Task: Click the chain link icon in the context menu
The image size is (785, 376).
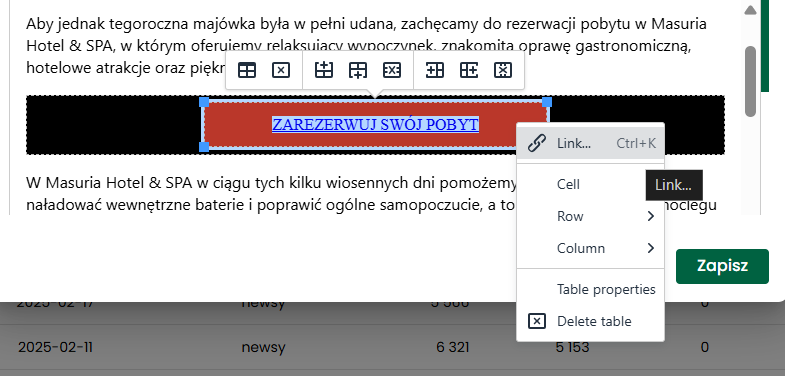Action: (x=537, y=143)
